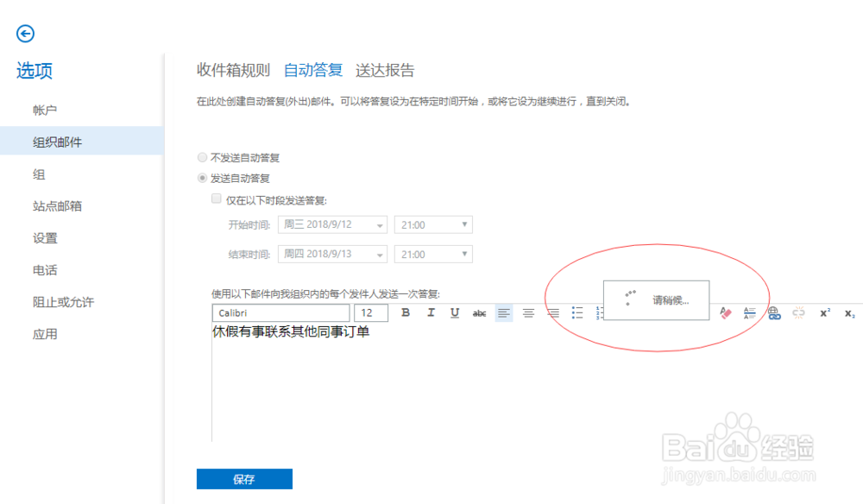Viewport: 863px width, 504px height.
Task: Switch to the 送达报告 tab
Action: 386,70
